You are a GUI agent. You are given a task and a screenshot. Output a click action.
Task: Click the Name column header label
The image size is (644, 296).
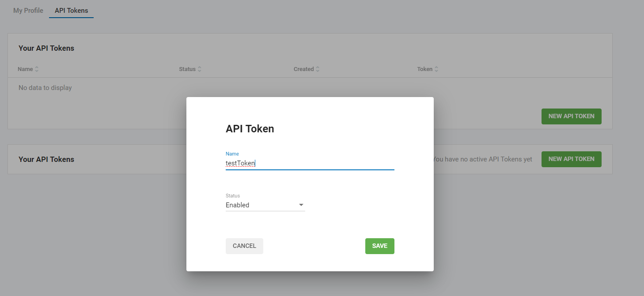pos(25,69)
